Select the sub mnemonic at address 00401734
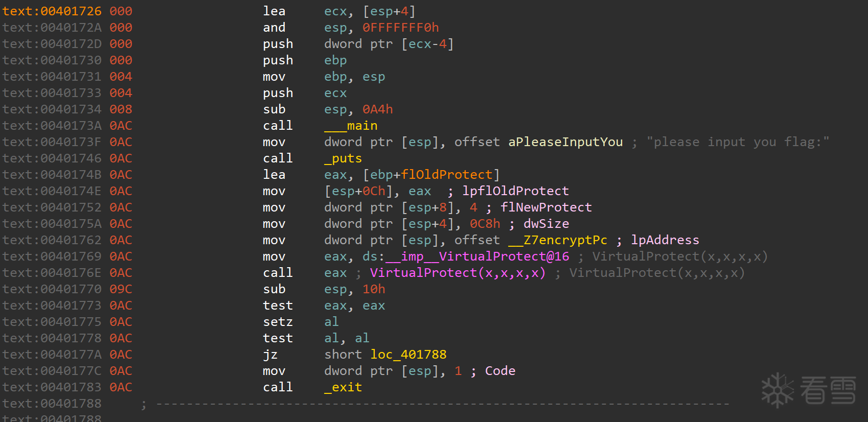 coord(275,109)
